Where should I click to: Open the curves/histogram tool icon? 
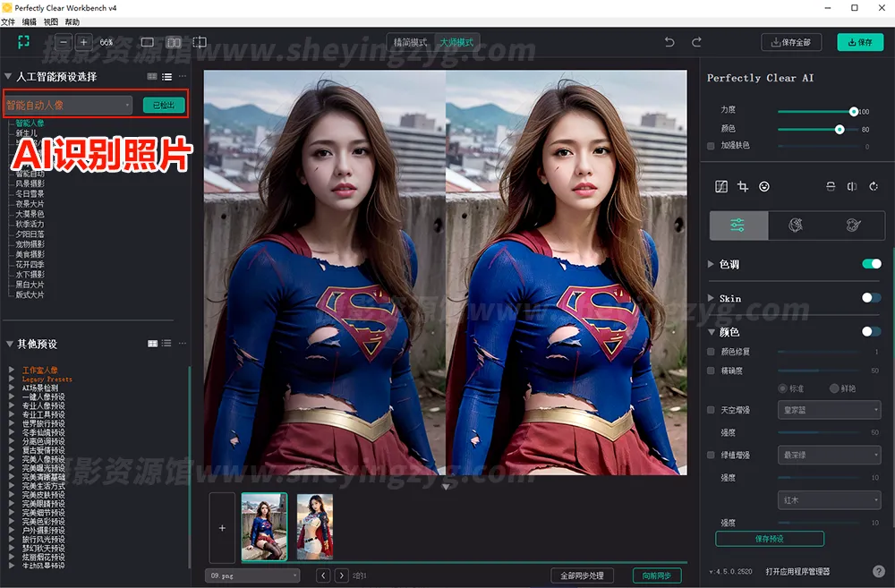coord(721,187)
